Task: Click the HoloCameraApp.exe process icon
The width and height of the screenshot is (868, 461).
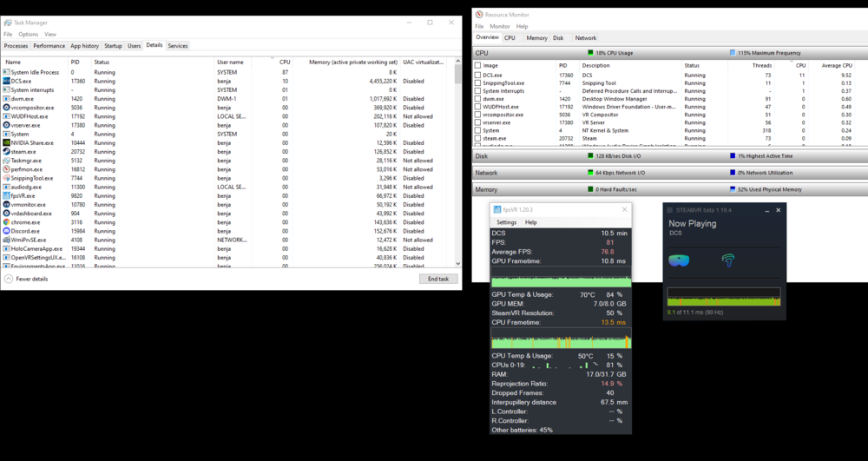Action: point(7,248)
